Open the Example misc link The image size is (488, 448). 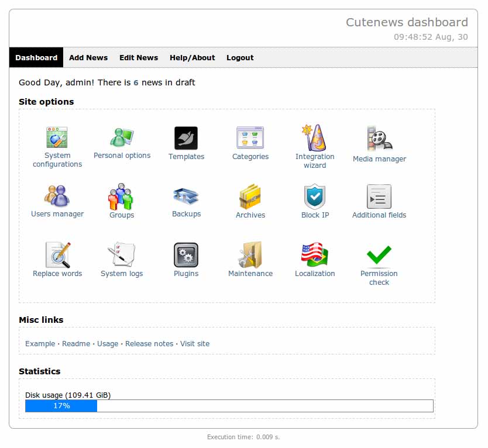pos(40,344)
